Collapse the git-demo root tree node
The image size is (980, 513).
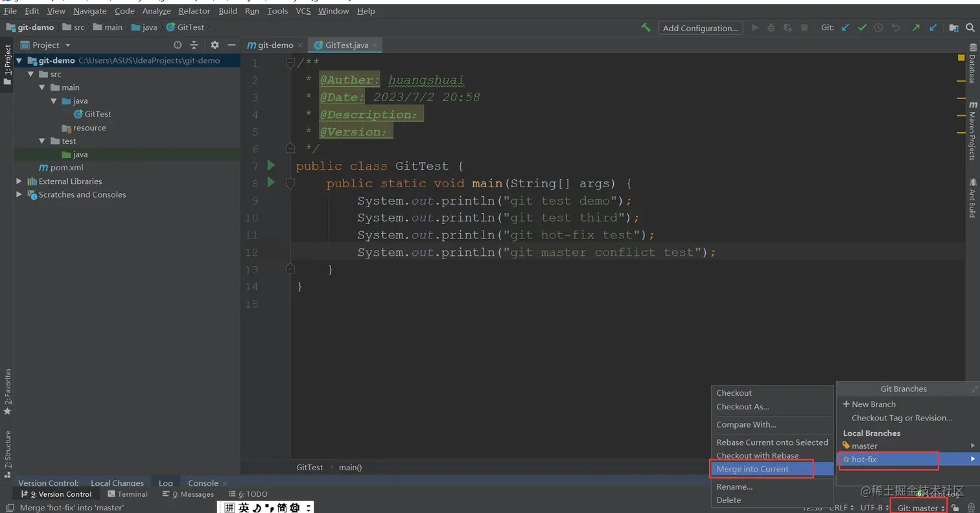click(x=19, y=60)
